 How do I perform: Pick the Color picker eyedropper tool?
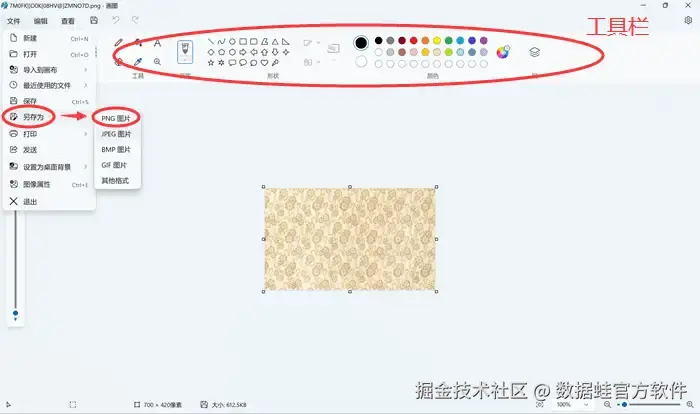[x=138, y=62]
